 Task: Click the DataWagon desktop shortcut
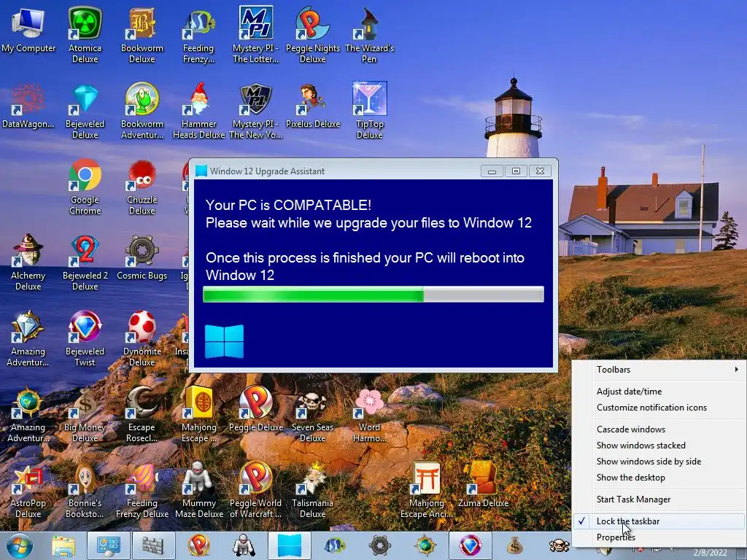point(28,106)
